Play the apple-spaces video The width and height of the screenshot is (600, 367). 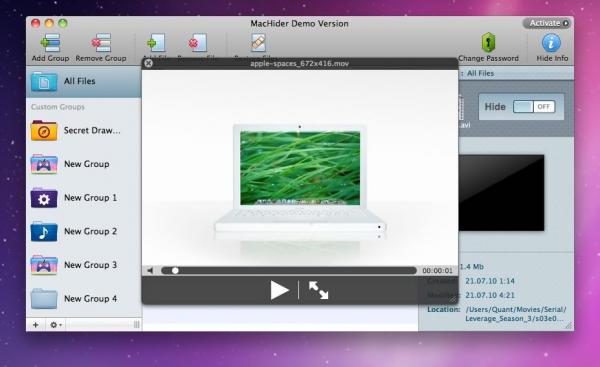click(280, 290)
